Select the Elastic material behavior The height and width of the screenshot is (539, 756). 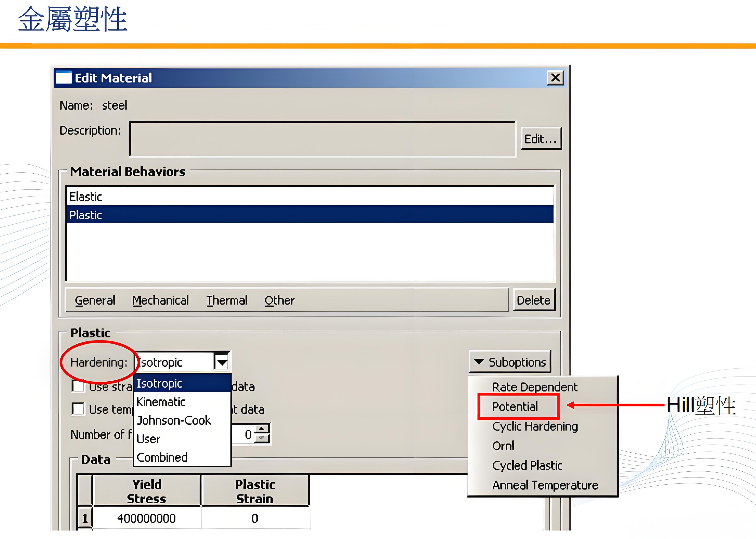pyautogui.click(x=86, y=197)
